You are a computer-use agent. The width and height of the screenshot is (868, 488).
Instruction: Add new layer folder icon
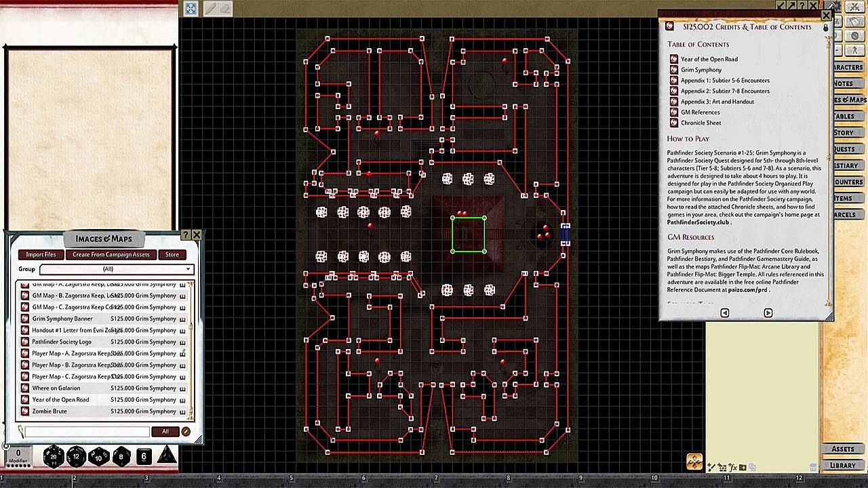tap(743, 467)
